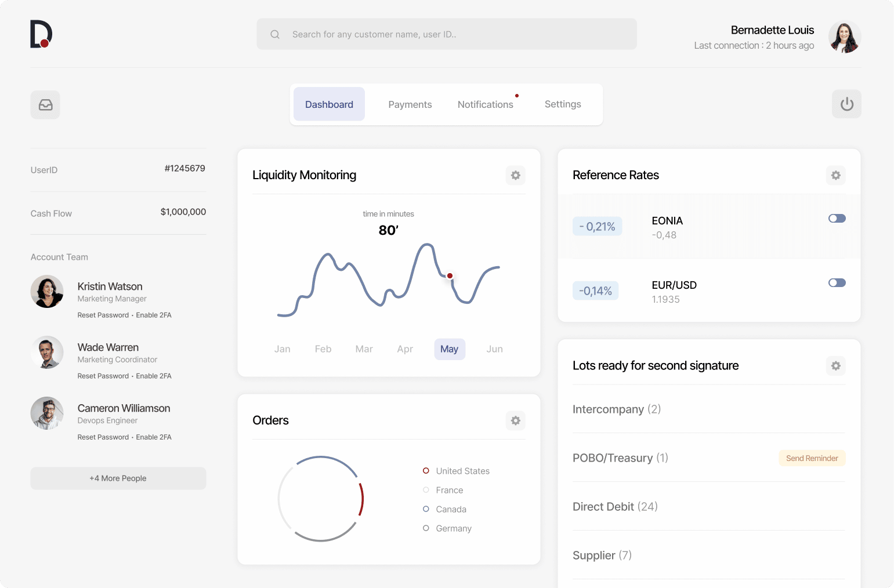Screen dimensions: 894x588
Task: Click the Bernadette Louis name
Action: tap(772, 30)
